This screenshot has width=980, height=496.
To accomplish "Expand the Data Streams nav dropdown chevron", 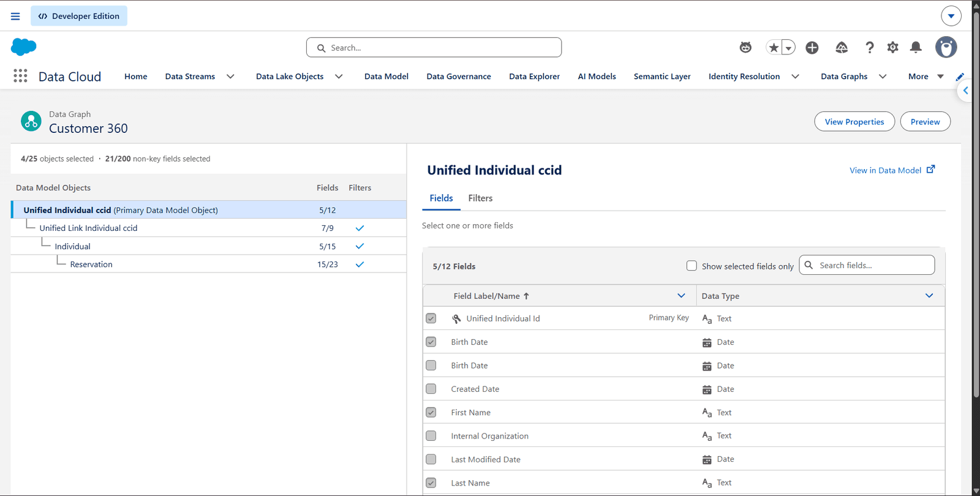I will pyautogui.click(x=230, y=77).
